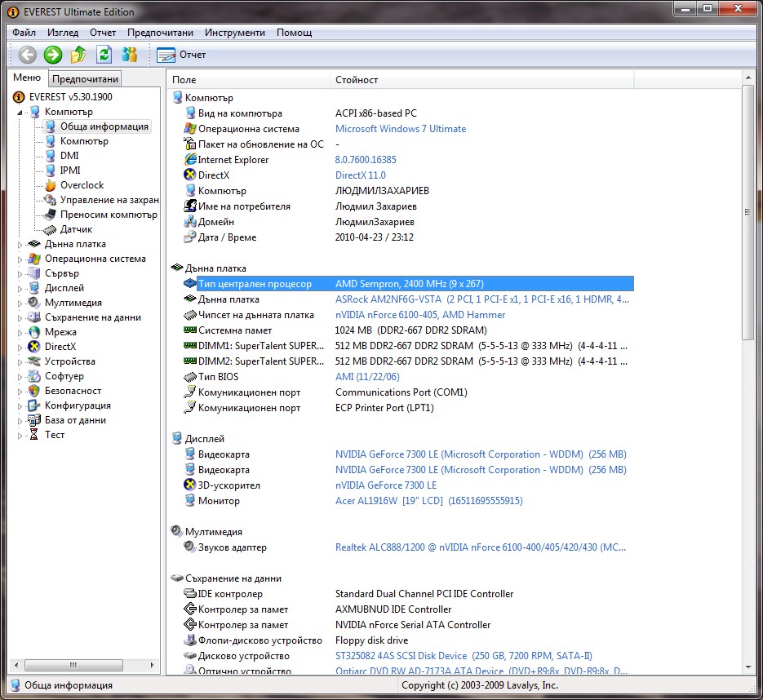Click the Поле column header

249,80
